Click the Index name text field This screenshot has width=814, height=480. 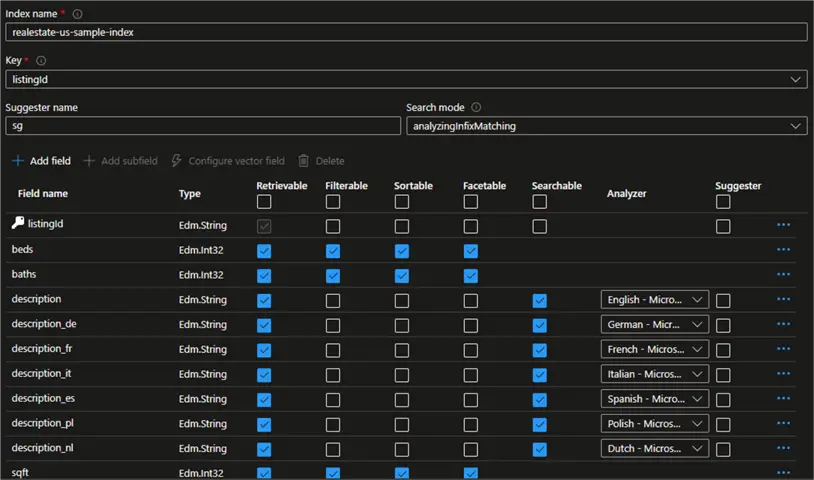click(x=405, y=32)
